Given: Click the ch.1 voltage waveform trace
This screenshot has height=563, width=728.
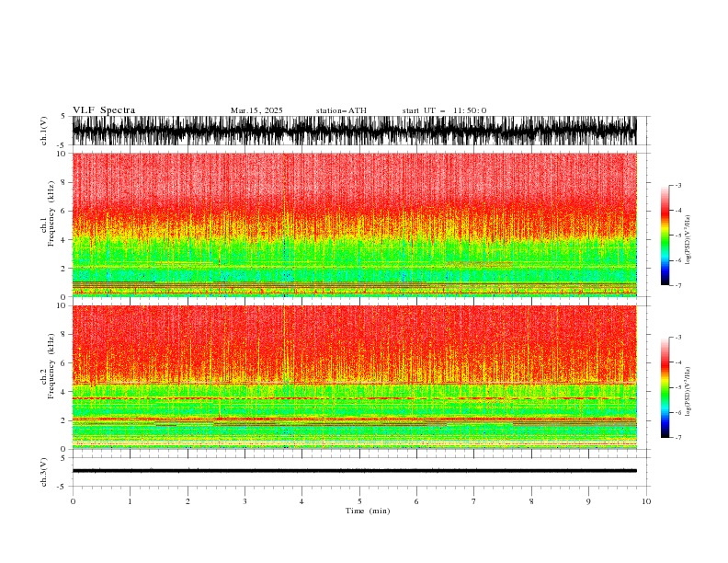Looking at the screenshot, I should click(x=354, y=131).
